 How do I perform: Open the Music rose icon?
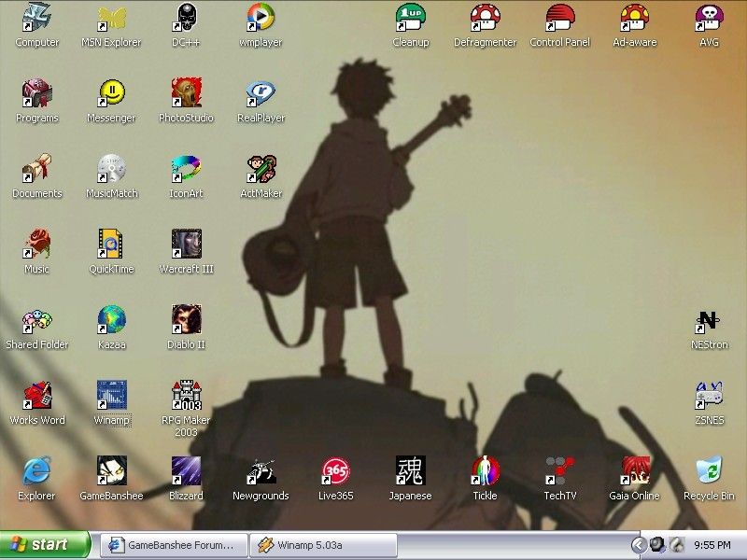tap(36, 244)
